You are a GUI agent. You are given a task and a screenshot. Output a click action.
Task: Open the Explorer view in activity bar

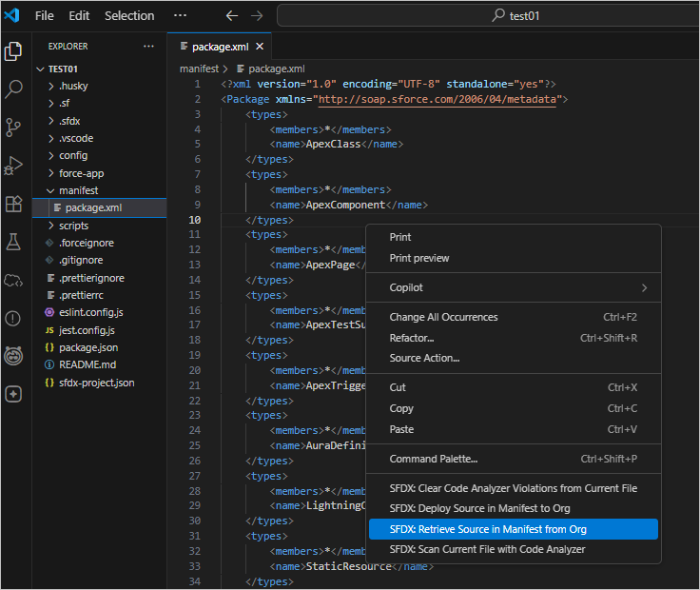click(x=13, y=51)
